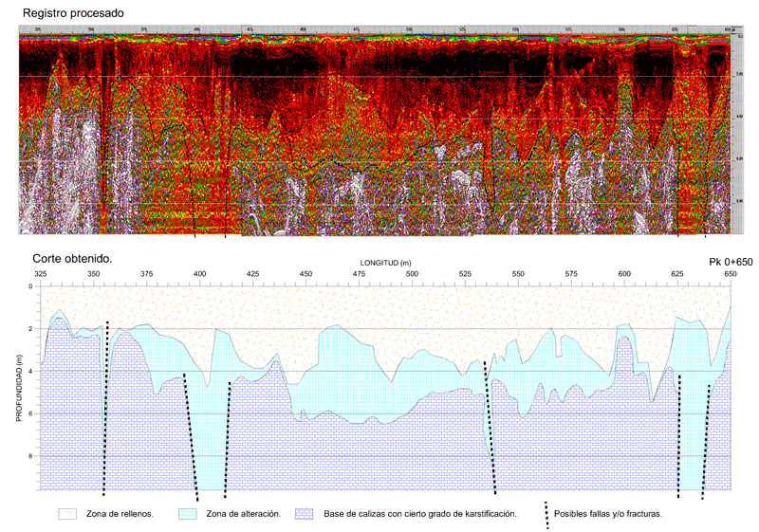Click the 'LONGITUD (m)' axis title

(x=385, y=263)
